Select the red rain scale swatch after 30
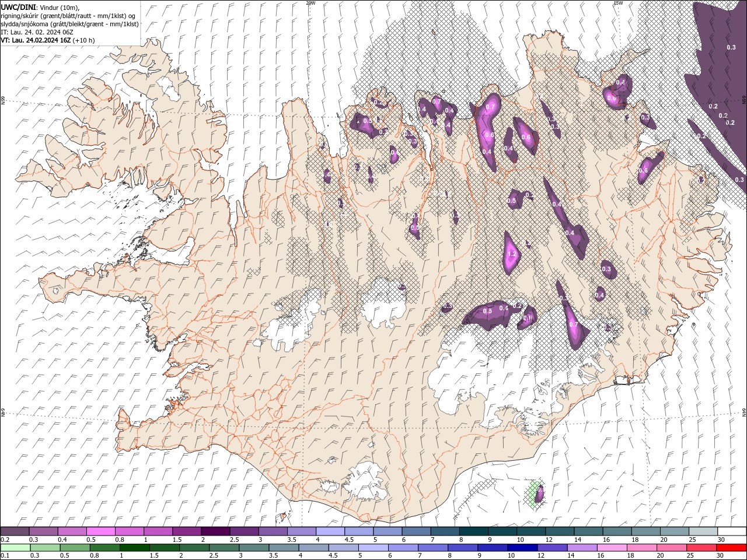The width and height of the screenshot is (747, 560). click(732, 547)
